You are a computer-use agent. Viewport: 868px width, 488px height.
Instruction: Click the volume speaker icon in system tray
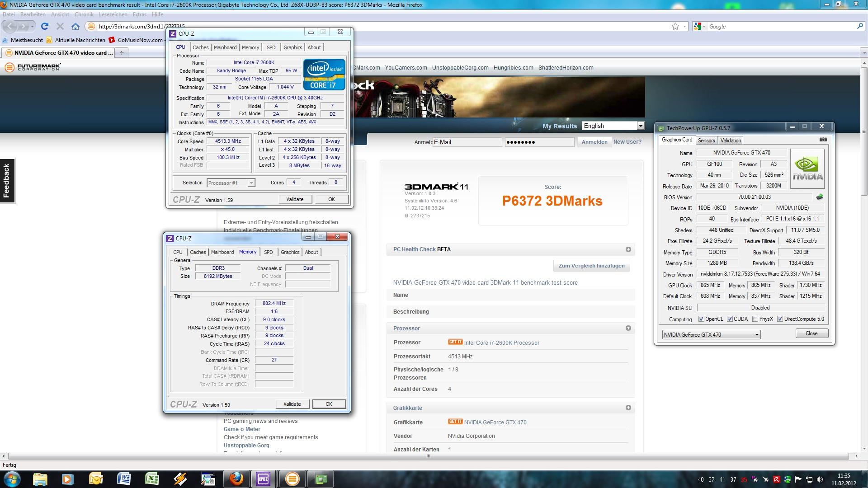coord(820,479)
